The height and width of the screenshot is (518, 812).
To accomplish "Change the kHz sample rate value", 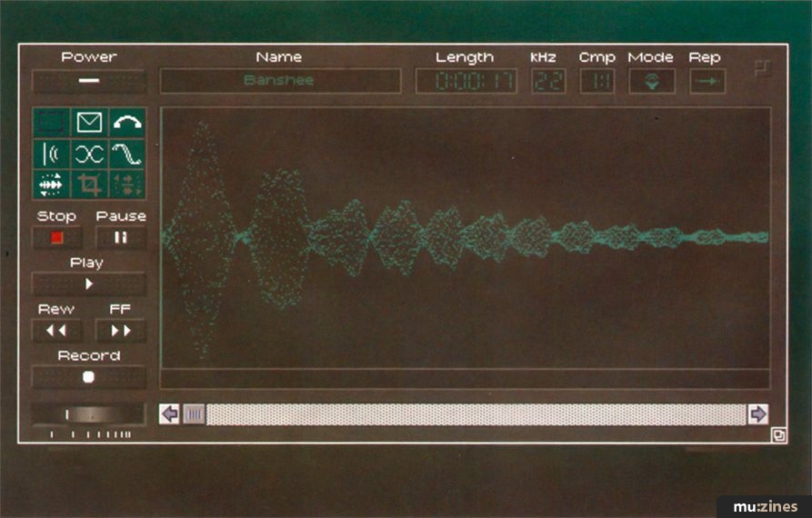I will [x=548, y=81].
